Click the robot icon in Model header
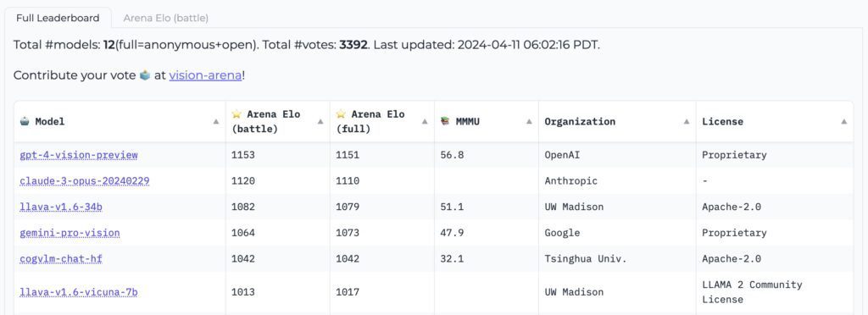Image resolution: width=868 pixels, height=315 pixels. 25,121
